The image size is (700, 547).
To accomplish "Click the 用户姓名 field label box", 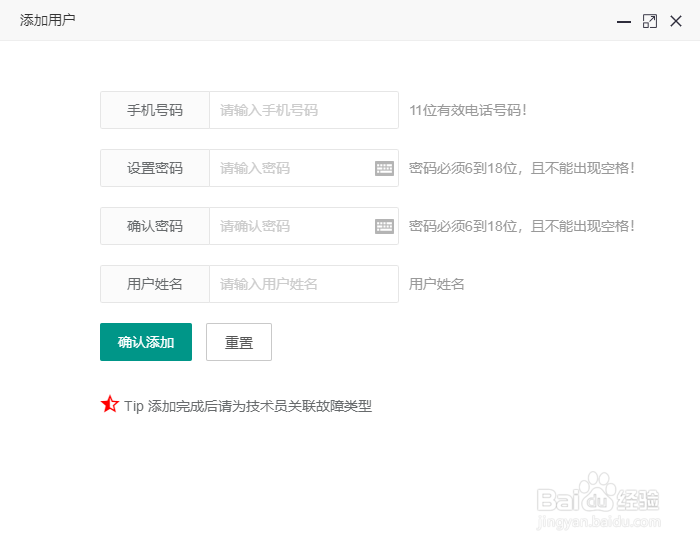I will (155, 284).
